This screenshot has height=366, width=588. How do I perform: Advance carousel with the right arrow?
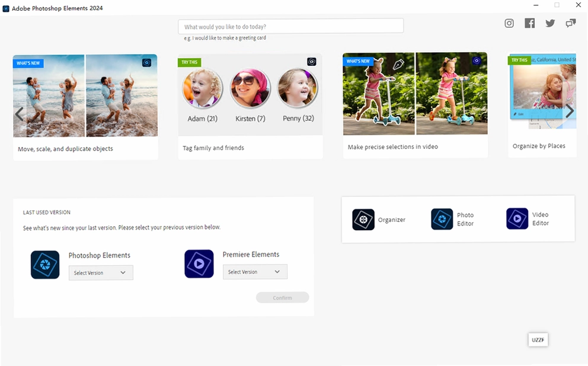[570, 111]
